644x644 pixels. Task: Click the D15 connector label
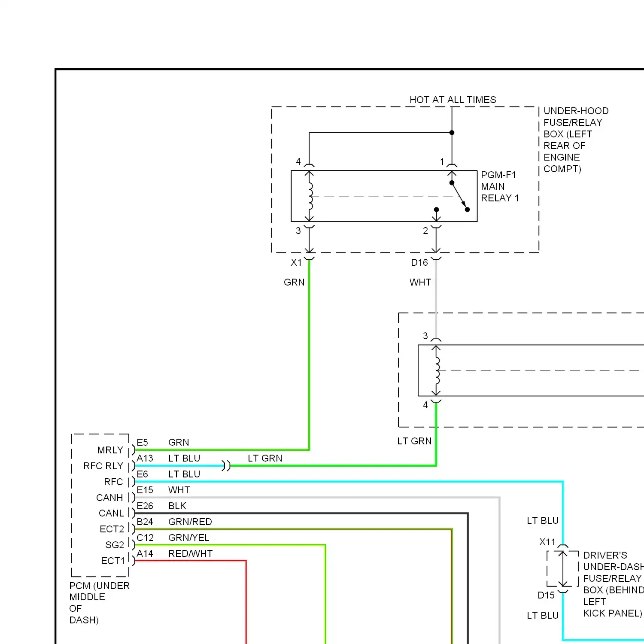click(546, 595)
